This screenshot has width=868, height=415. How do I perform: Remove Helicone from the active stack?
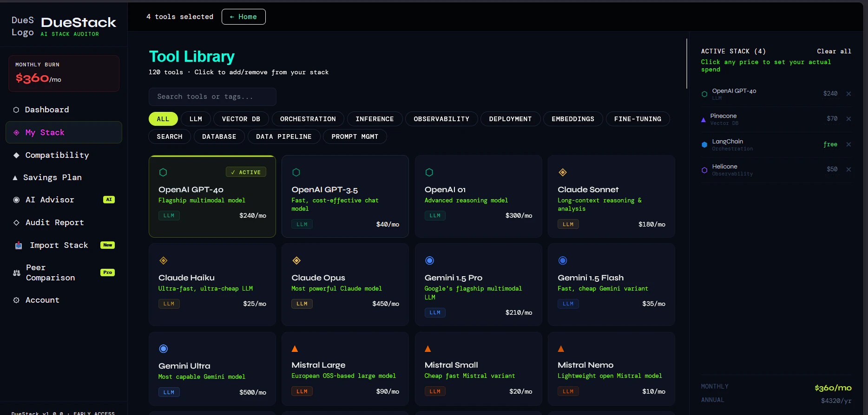(x=848, y=169)
